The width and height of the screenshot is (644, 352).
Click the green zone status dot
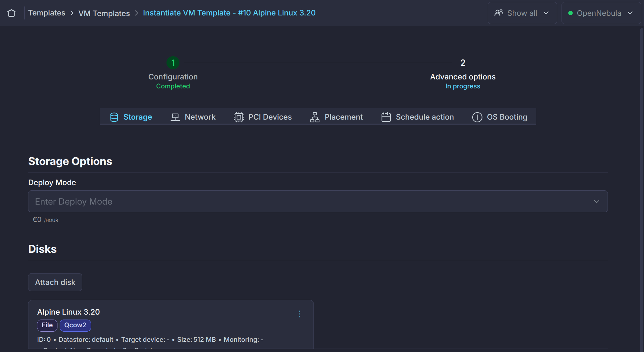[570, 13]
